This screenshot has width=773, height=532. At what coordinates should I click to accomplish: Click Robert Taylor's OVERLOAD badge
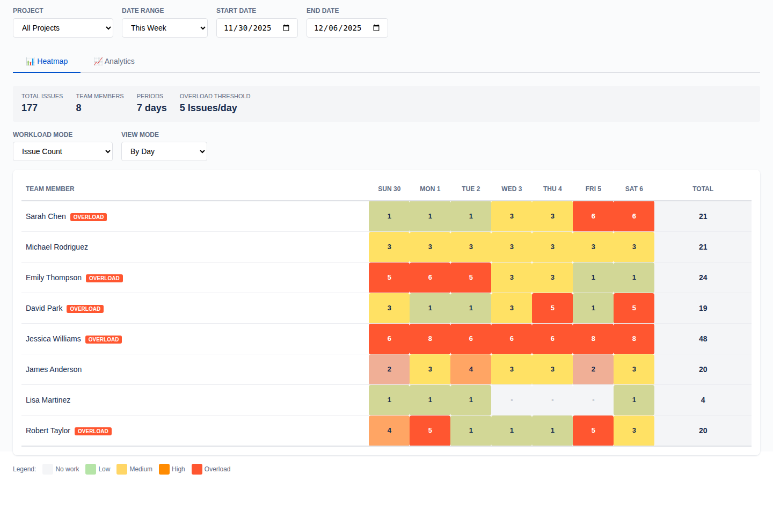point(93,431)
